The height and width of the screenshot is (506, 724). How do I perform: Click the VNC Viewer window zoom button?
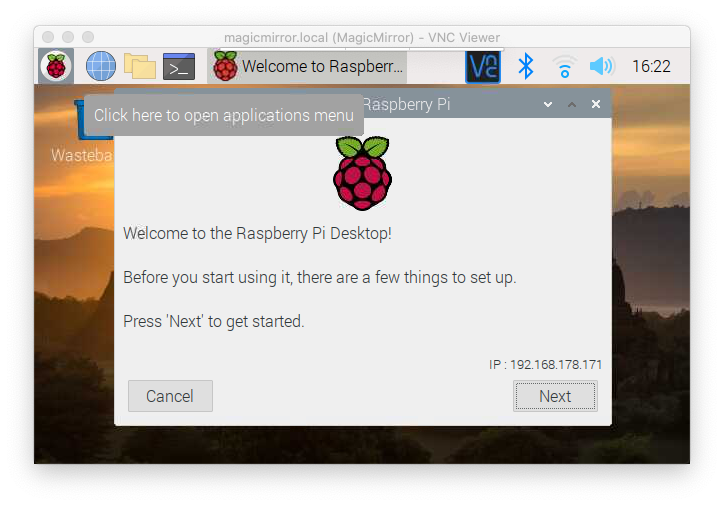(88, 37)
